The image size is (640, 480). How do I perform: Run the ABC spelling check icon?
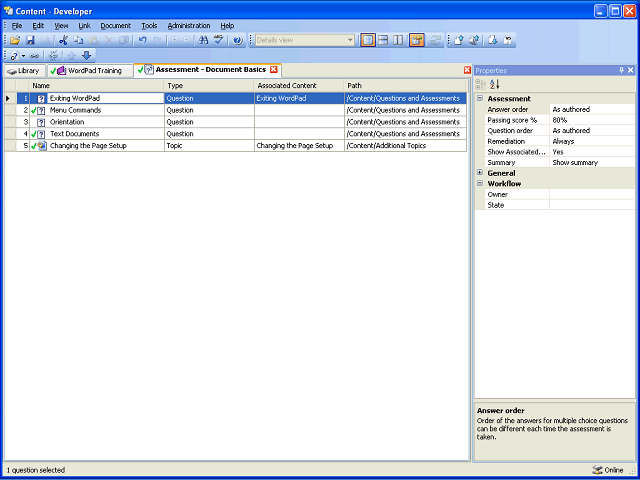click(x=219, y=40)
